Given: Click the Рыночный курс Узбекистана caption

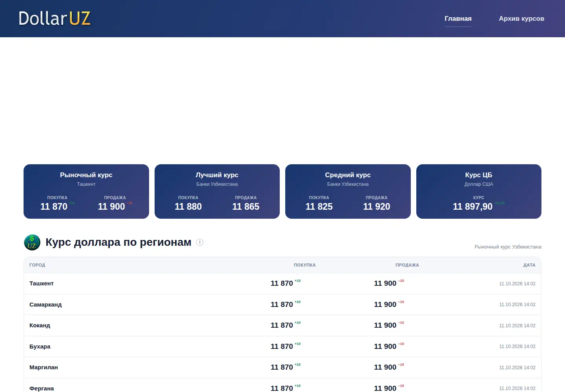Looking at the screenshot, I should [508, 247].
